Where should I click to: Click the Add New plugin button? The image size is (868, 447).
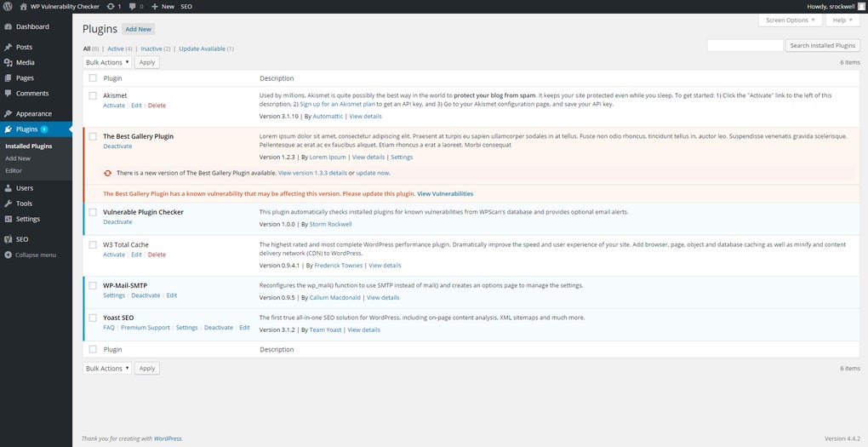(139, 29)
